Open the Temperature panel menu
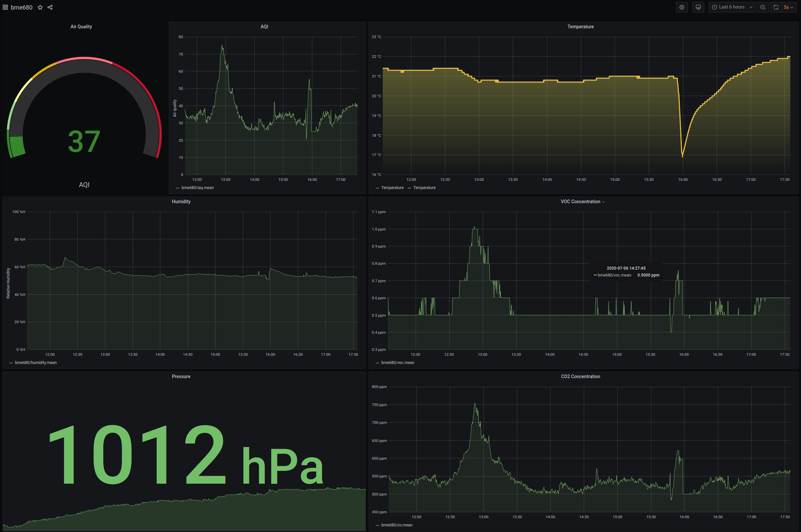 (580, 26)
